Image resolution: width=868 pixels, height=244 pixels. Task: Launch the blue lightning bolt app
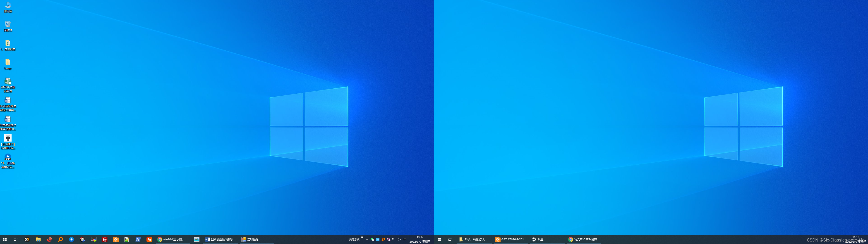click(72, 239)
